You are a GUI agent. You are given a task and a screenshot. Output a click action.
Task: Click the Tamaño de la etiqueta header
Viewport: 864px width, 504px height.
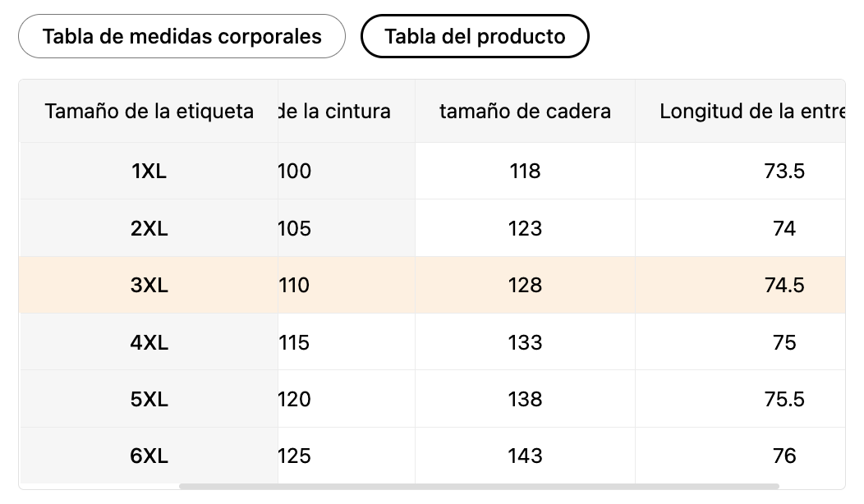(149, 112)
